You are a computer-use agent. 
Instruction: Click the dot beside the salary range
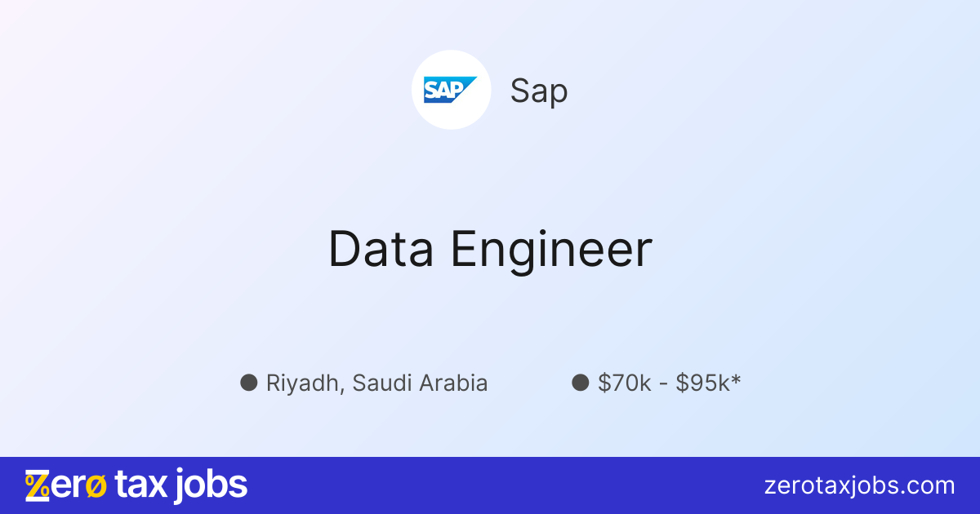pos(581,382)
